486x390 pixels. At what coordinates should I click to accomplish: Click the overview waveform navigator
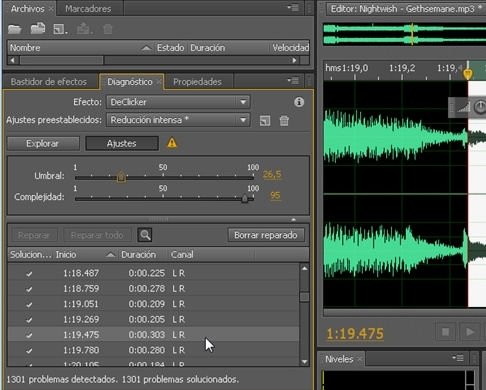tap(404, 34)
